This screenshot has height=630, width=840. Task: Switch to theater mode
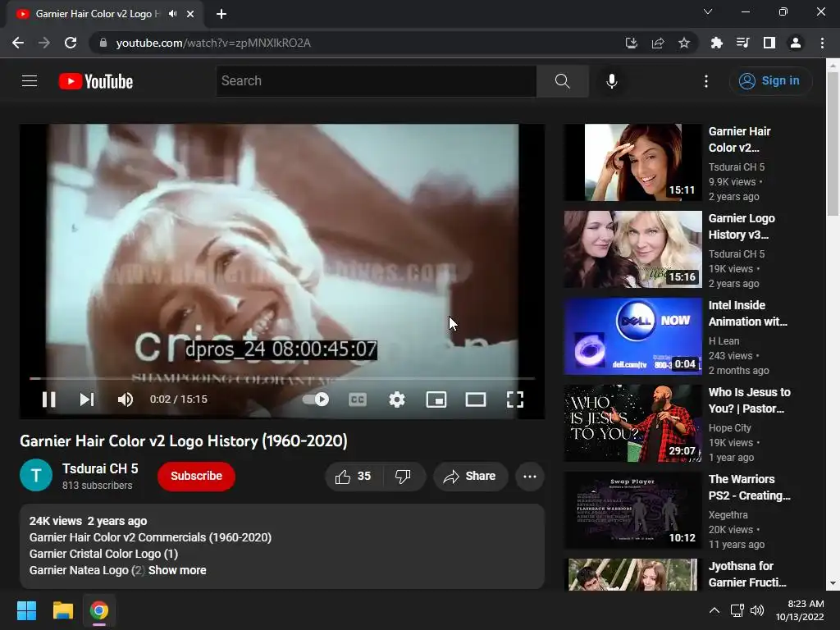pyautogui.click(x=476, y=399)
